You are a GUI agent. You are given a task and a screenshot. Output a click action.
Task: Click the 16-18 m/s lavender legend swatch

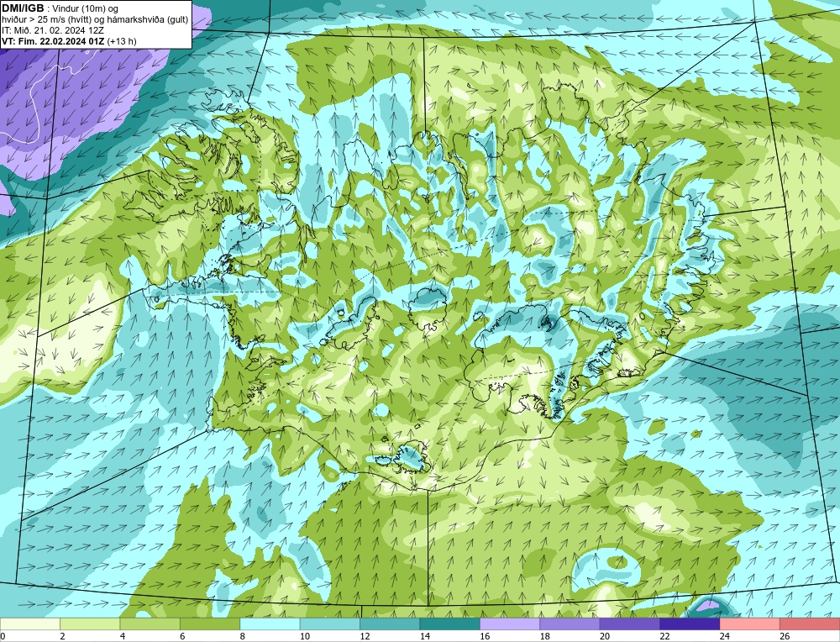(510, 624)
